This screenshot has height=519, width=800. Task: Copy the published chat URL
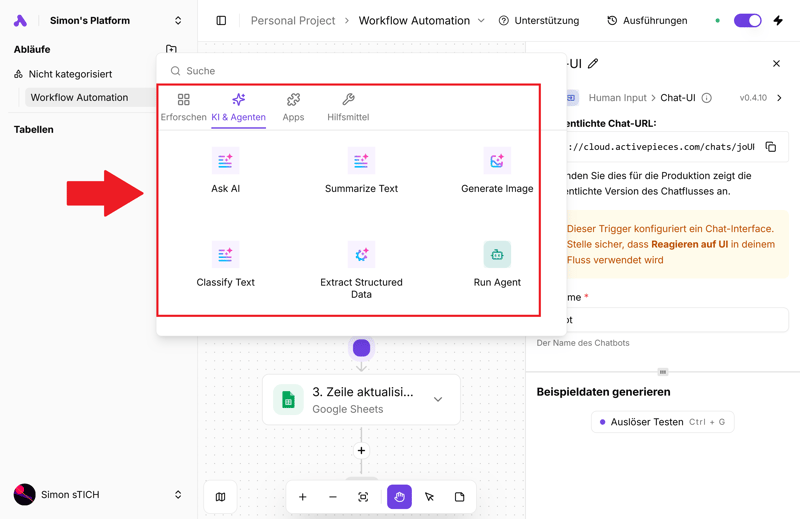pos(770,147)
